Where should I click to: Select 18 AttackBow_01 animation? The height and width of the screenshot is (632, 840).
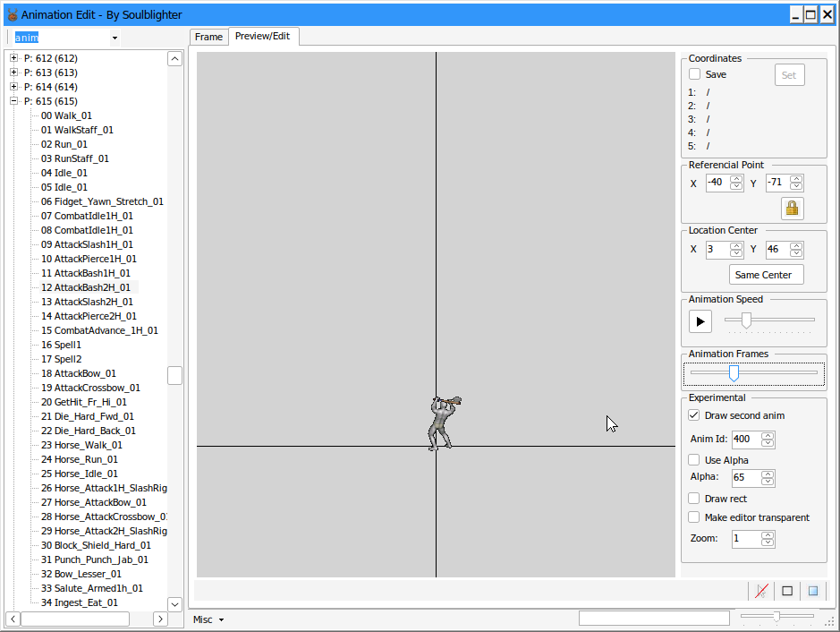click(x=85, y=373)
